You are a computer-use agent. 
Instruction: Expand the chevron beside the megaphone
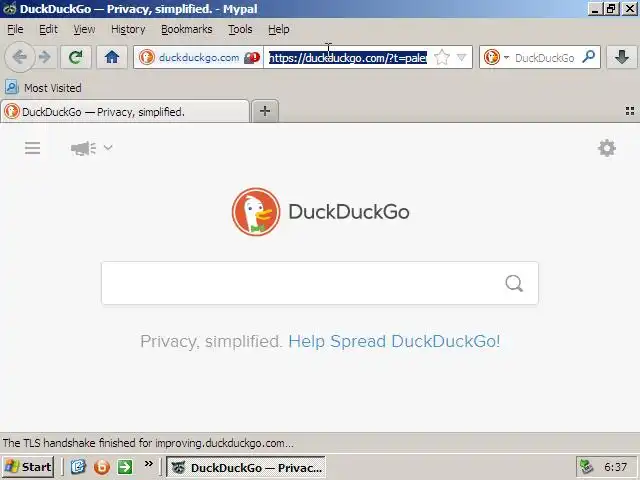click(x=108, y=147)
